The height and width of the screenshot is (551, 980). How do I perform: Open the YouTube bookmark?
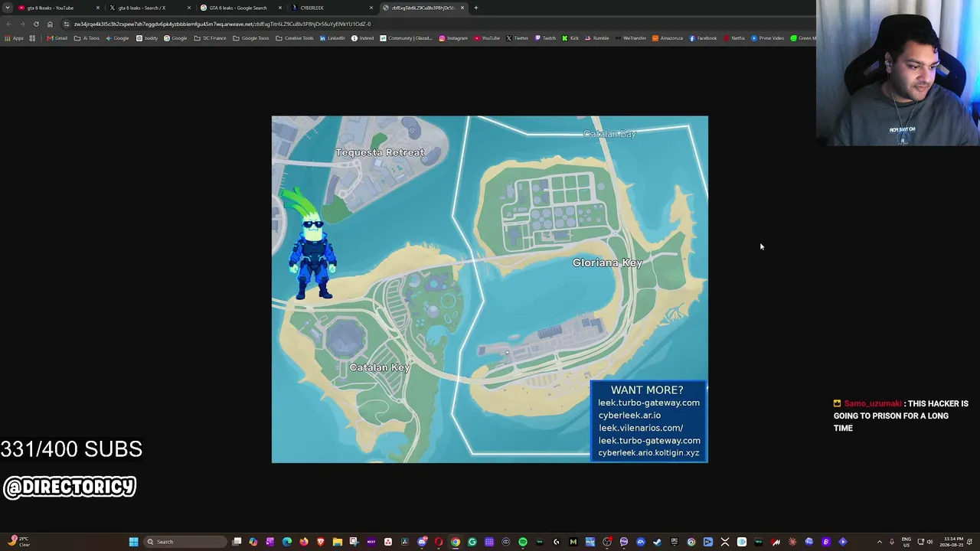coord(487,38)
